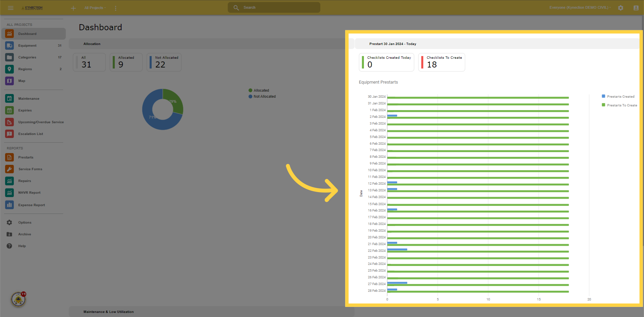
Task: Go to the Map view
Action: pyautogui.click(x=21, y=81)
